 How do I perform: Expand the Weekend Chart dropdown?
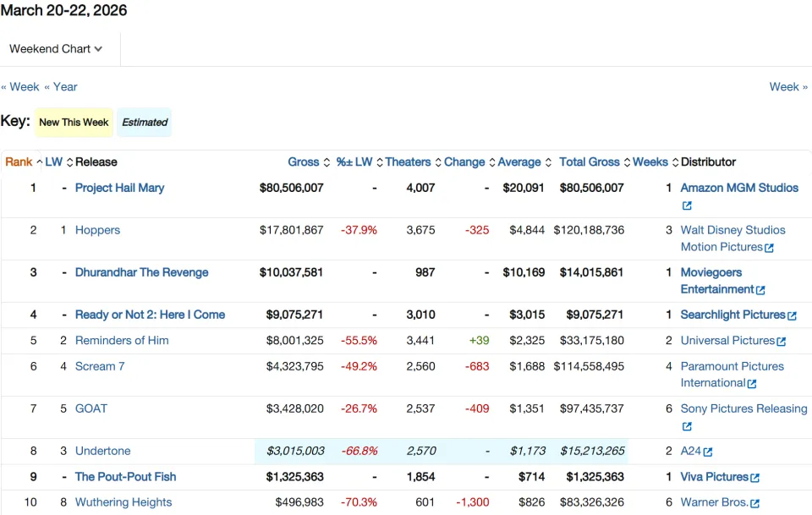(x=56, y=49)
